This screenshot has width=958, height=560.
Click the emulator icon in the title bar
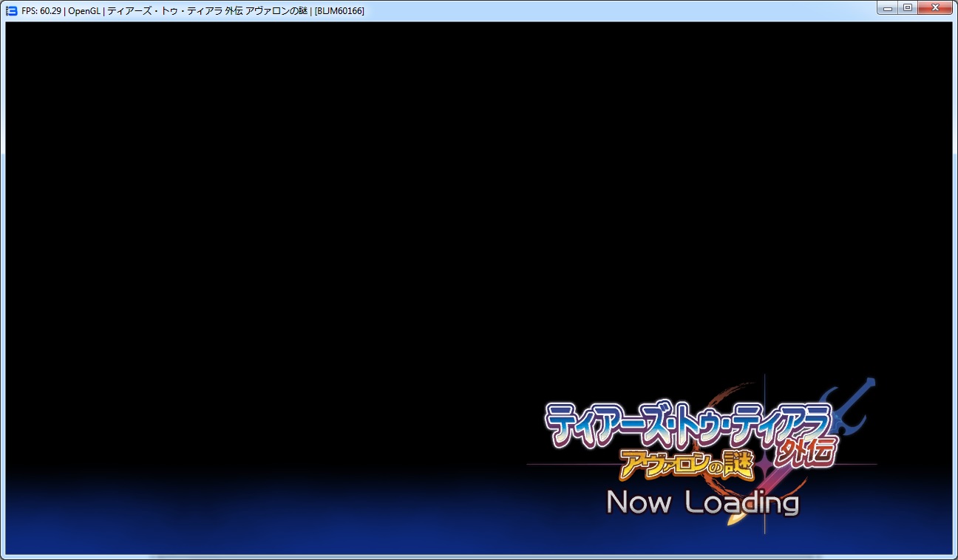pos(11,10)
